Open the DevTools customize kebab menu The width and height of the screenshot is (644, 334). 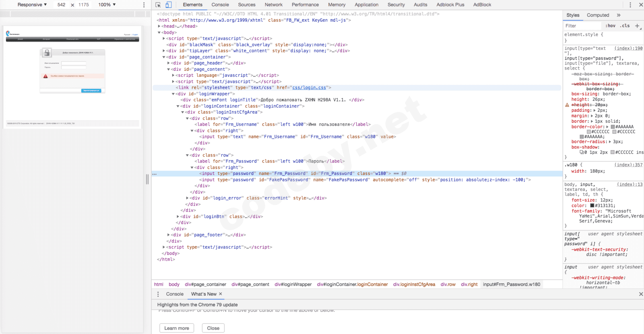[x=630, y=5]
